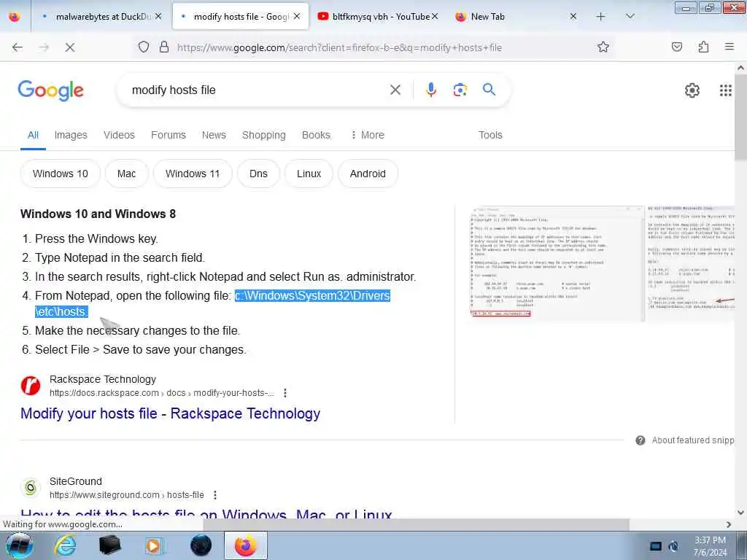
Task: Stop loading the page
Action: pos(69,47)
